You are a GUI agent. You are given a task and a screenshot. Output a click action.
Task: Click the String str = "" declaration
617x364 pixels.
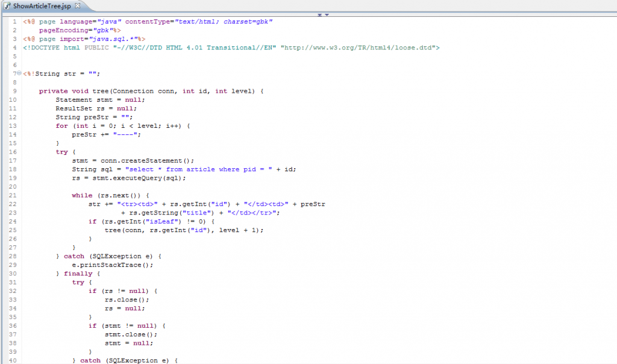[x=67, y=74]
